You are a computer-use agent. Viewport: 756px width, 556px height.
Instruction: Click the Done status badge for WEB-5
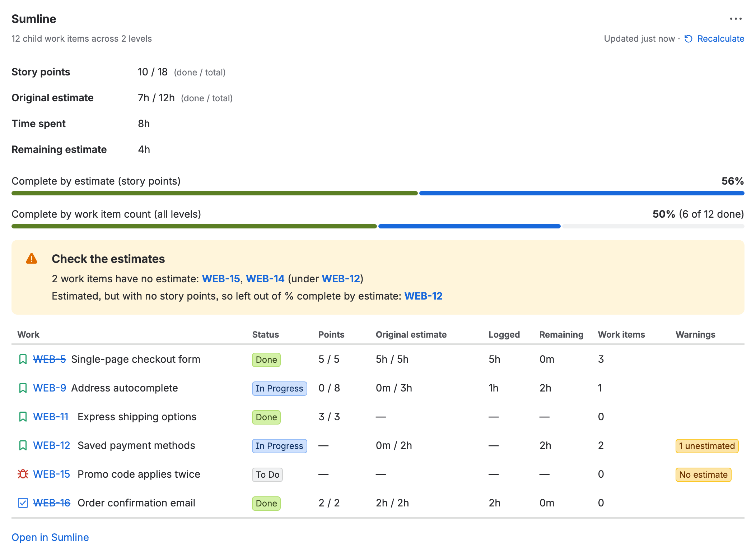(266, 360)
